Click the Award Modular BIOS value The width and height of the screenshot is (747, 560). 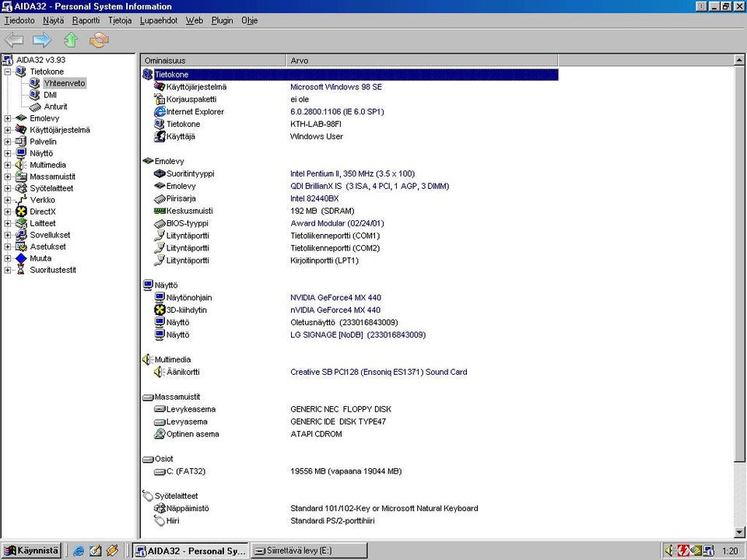tap(337, 223)
